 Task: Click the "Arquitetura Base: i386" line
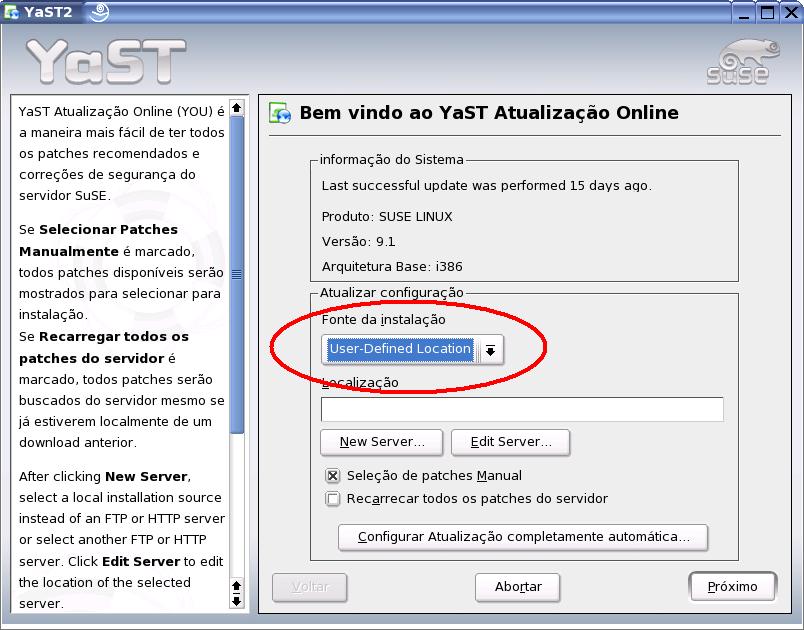392,267
